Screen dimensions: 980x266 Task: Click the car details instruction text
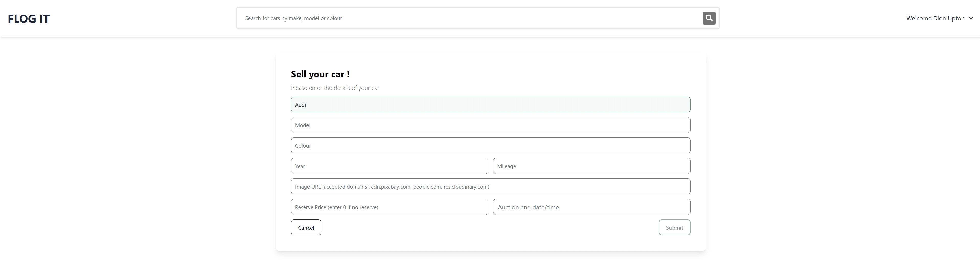tap(335, 88)
